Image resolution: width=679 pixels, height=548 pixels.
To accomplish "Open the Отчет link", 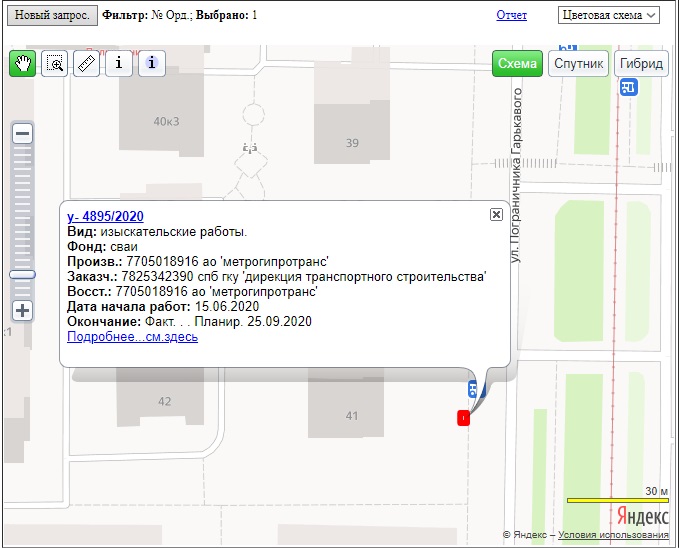I will 511,15.
